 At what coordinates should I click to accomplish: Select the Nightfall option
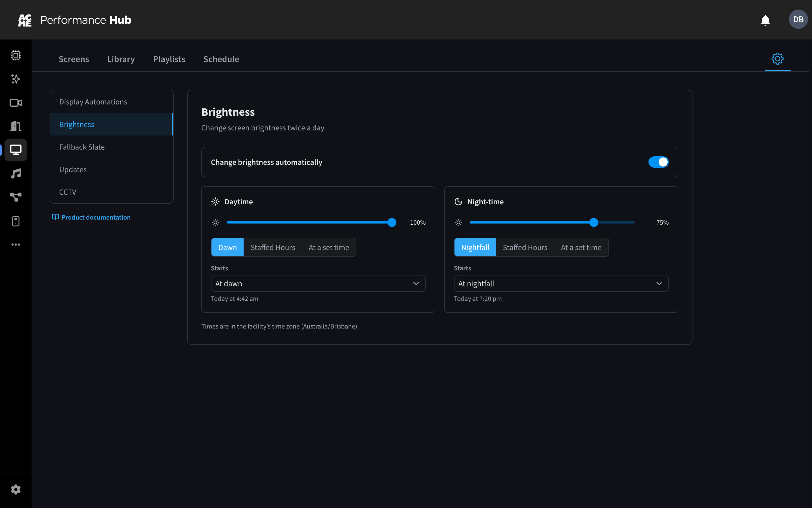click(x=475, y=247)
